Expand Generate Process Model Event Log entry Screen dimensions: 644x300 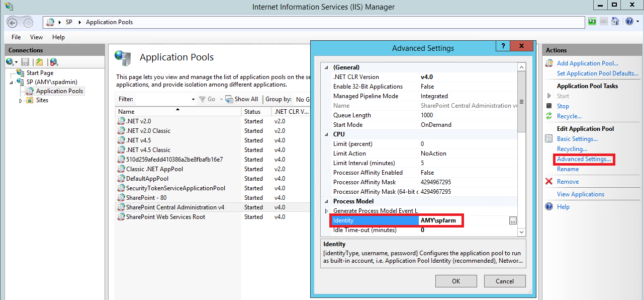pyautogui.click(x=326, y=211)
